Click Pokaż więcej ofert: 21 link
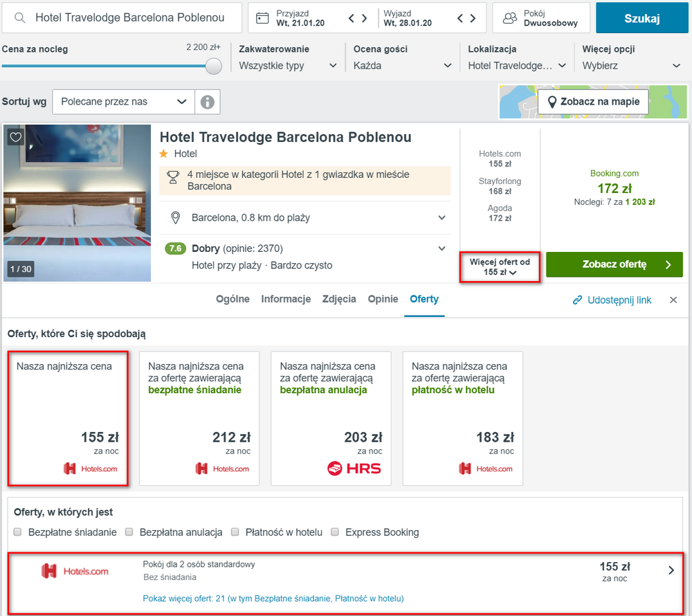 pyautogui.click(x=273, y=598)
